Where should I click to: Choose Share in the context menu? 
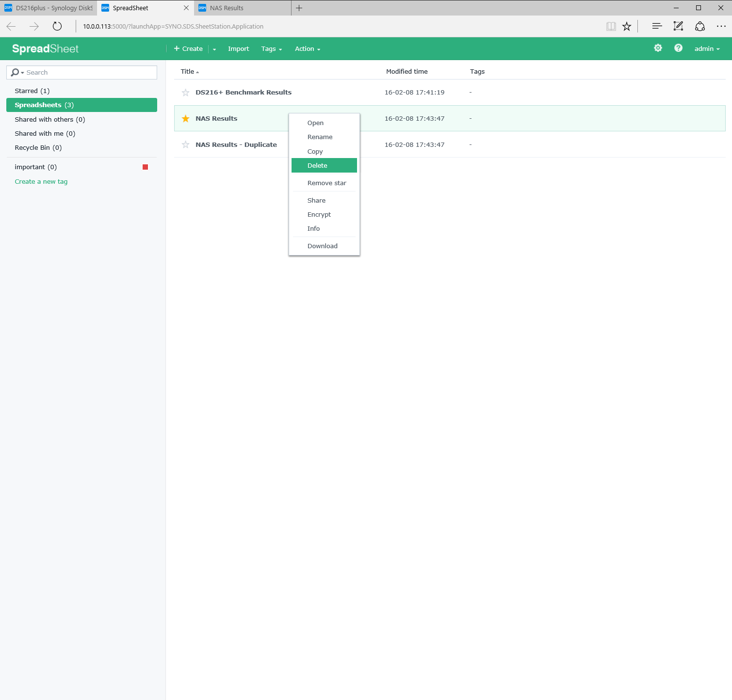click(x=324, y=201)
